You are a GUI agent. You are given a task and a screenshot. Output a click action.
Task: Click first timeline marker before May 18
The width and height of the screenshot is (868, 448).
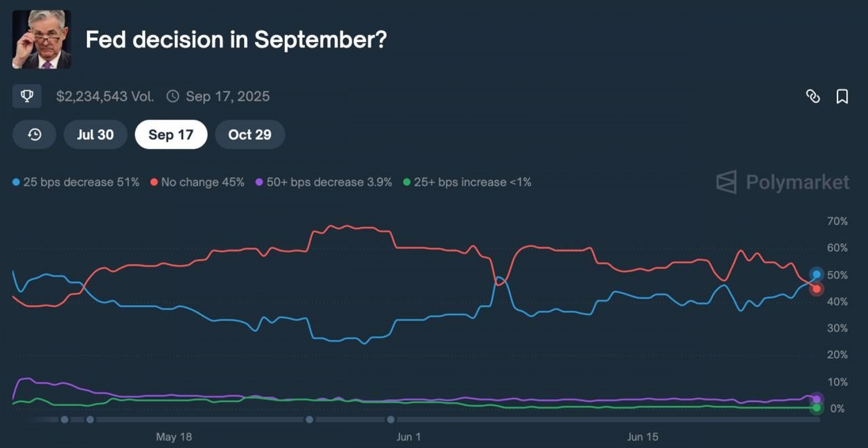point(65,420)
